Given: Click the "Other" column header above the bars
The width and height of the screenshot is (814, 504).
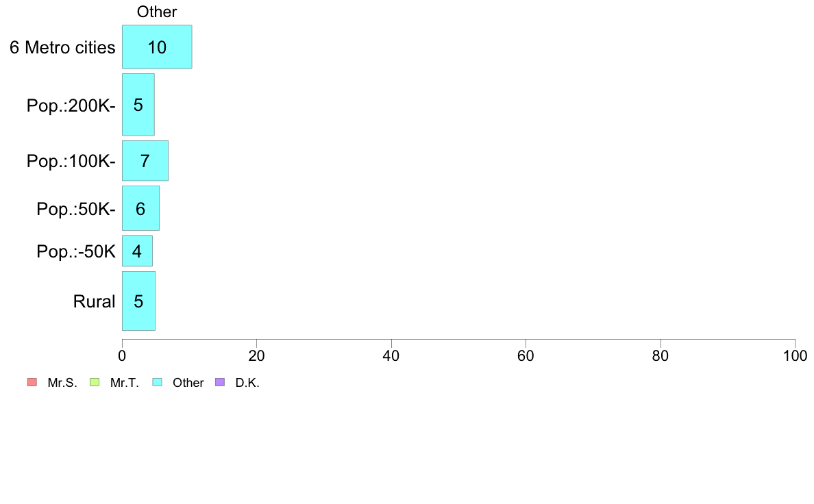Looking at the screenshot, I should [157, 12].
